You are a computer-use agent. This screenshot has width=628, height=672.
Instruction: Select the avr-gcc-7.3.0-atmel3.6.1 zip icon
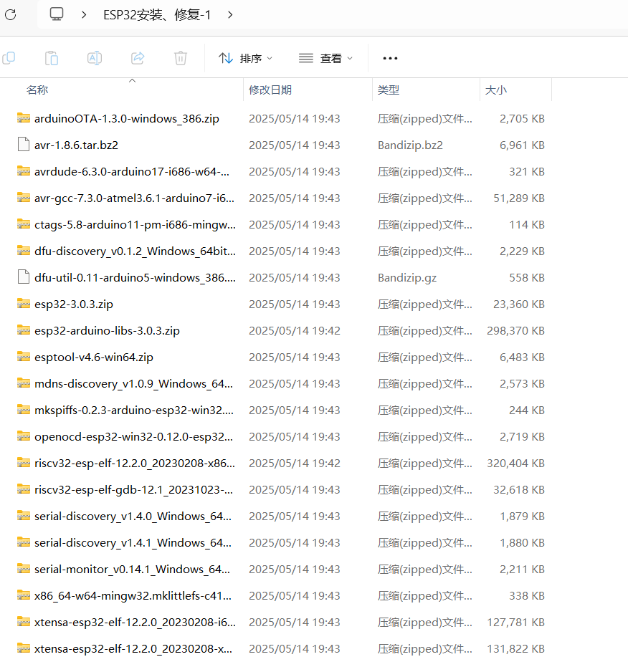coord(24,198)
